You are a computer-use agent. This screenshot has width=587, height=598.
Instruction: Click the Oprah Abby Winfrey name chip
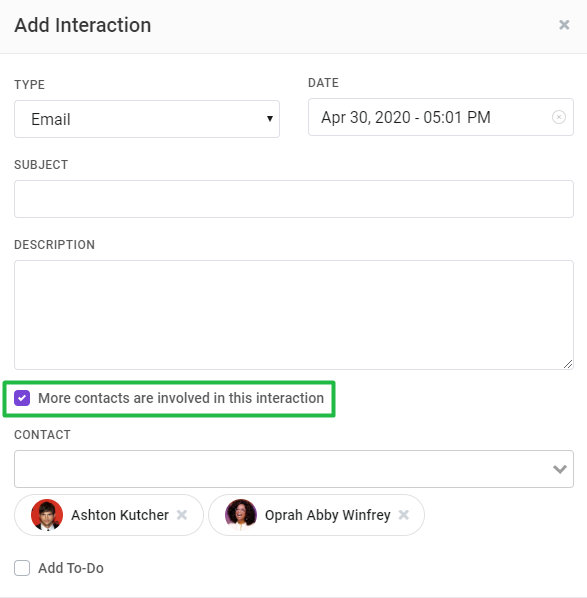[x=316, y=515]
